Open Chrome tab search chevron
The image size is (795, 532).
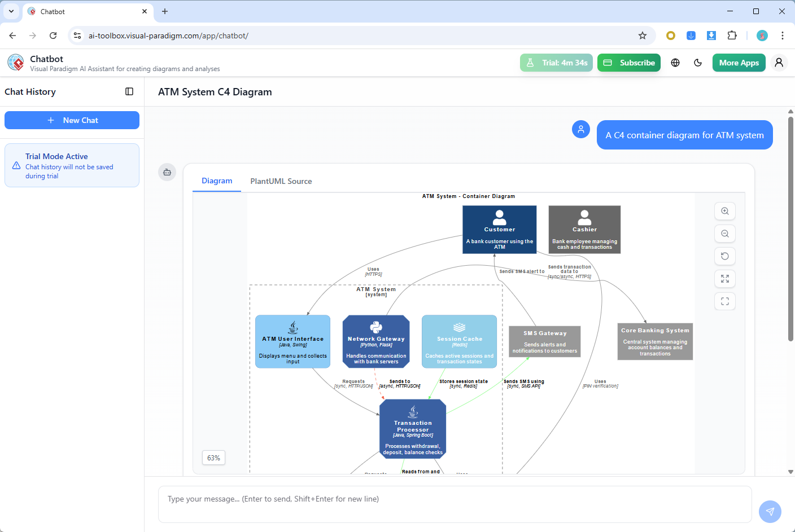(11, 11)
